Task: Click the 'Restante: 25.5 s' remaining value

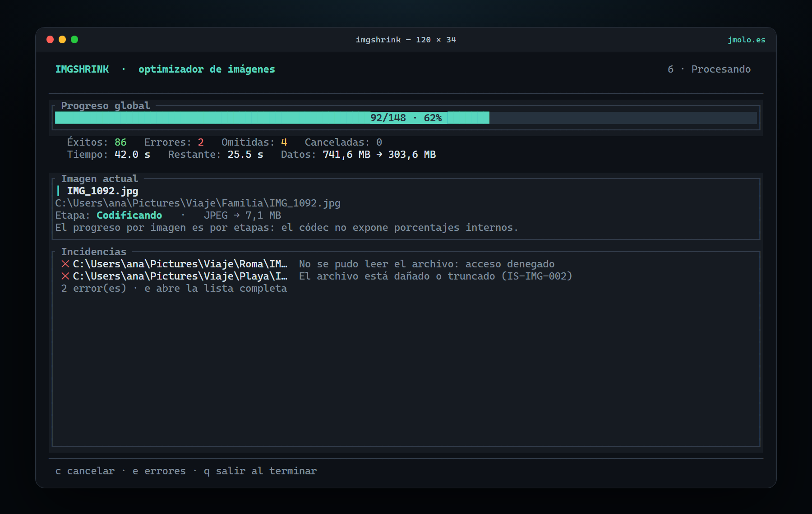Action: (x=216, y=154)
